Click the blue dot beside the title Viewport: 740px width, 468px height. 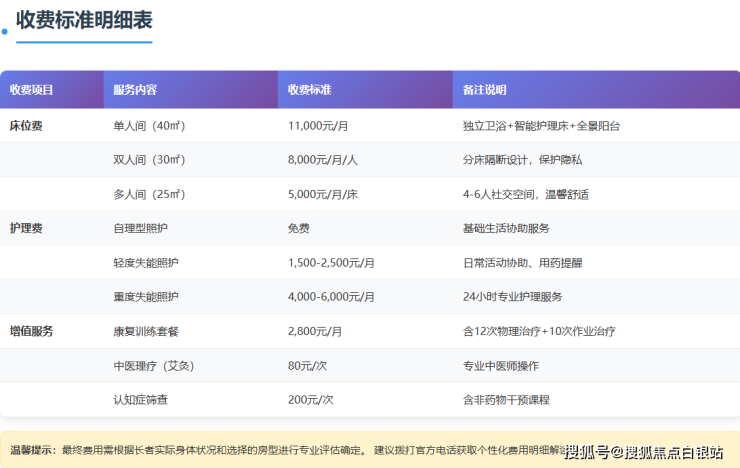pyautogui.click(x=4, y=31)
